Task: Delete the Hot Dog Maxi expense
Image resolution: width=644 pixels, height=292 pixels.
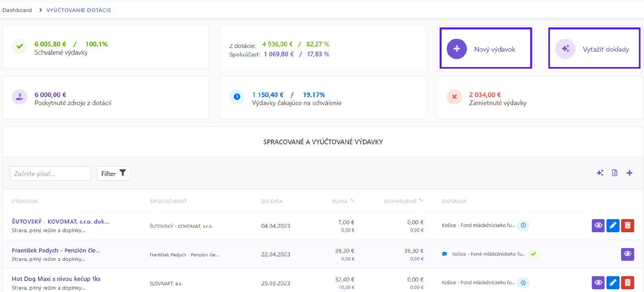Action: [x=627, y=283]
